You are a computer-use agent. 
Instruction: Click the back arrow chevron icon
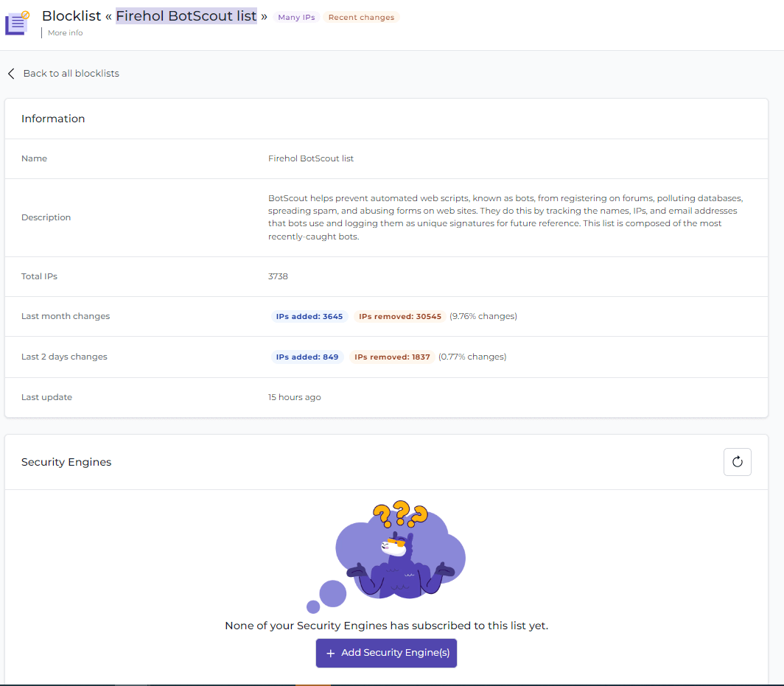coord(11,74)
